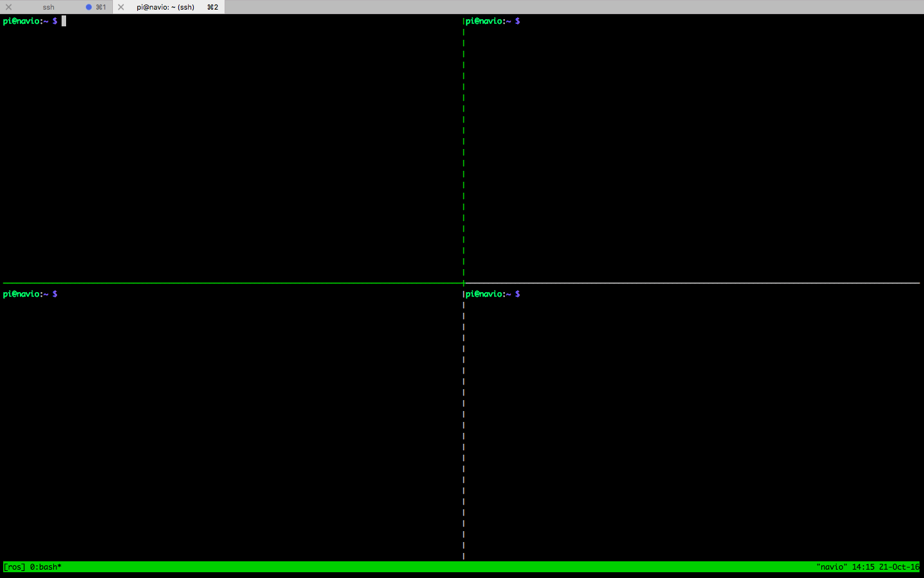This screenshot has height=578, width=924.
Task: Click the tmux session name [ros]
Action: (x=14, y=567)
